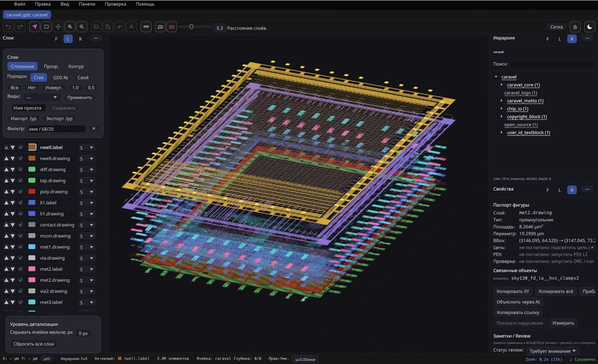598x364 pixels.
Task: Move met1.drawing layer down
Action: [x=12, y=247]
